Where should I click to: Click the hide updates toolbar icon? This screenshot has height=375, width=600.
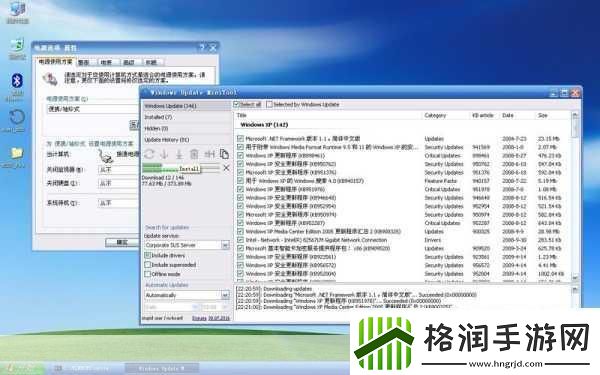coord(209,154)
